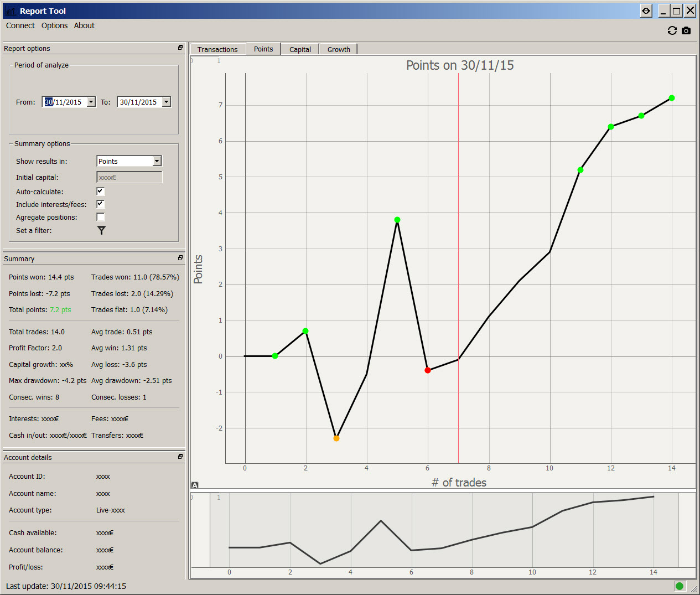The height and width of the screenshot is (595, 700).
Task: Click the 'Points on 30/11/15' chart title
Action: tap(460, 65)
